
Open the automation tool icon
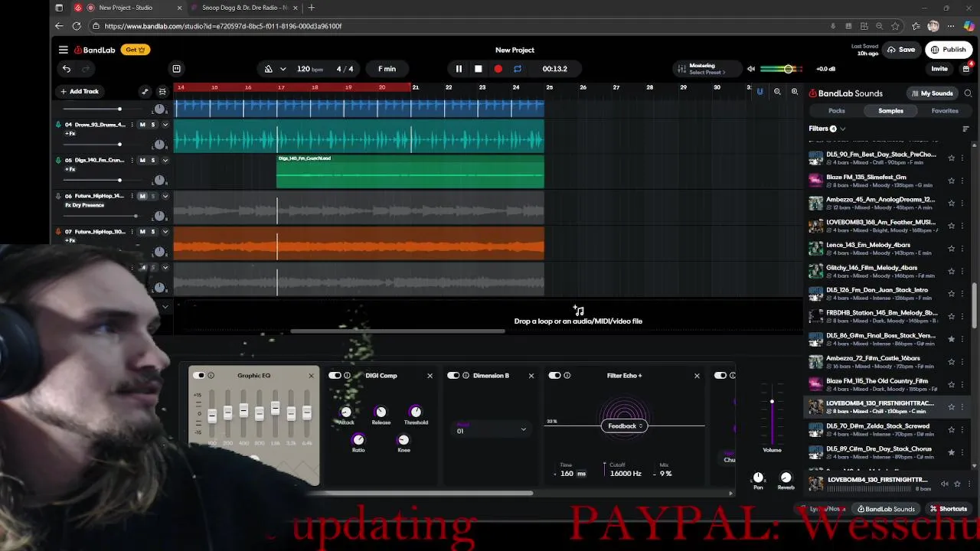click(145, 92)
